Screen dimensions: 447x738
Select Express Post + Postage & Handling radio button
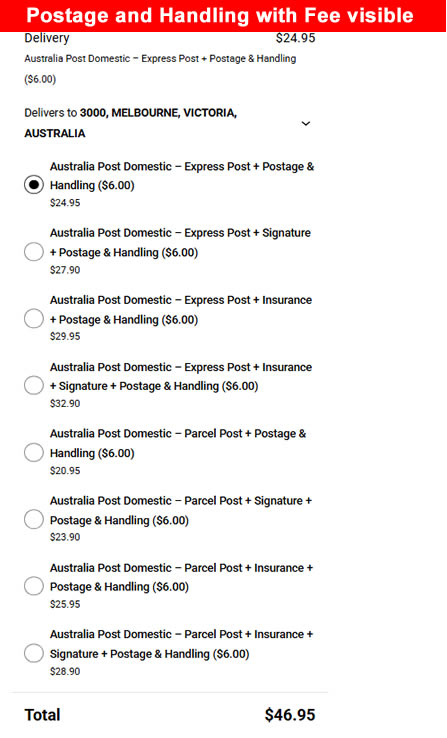[x=34, y=184]
